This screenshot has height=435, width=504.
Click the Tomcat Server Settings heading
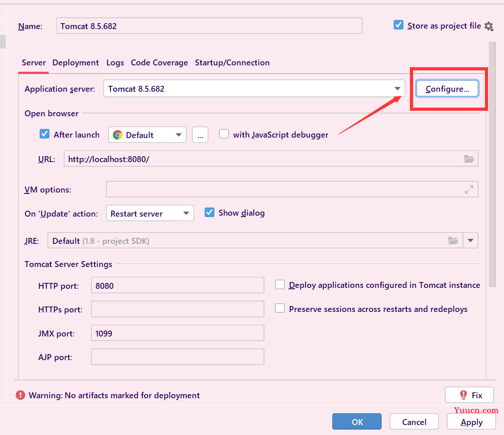click(68, 264)
